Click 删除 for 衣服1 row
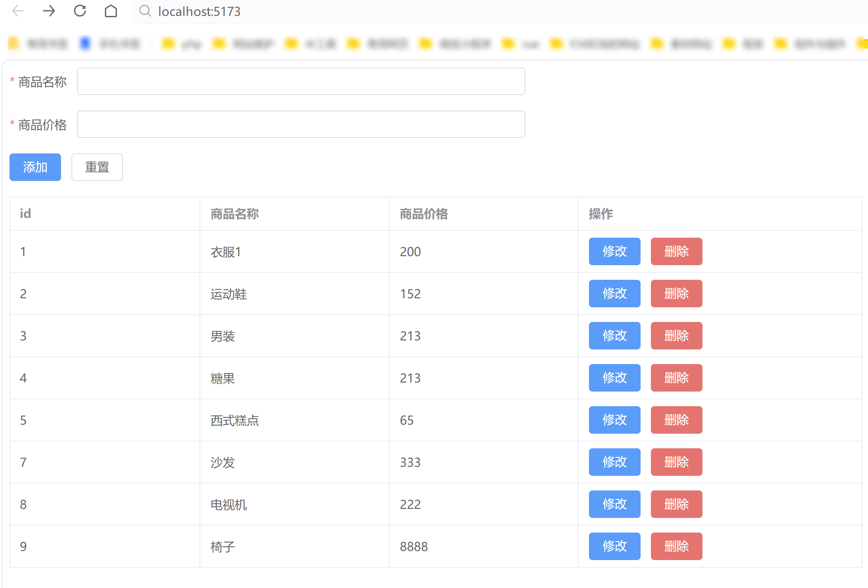The image size is (868, 588). click(676, 251)
